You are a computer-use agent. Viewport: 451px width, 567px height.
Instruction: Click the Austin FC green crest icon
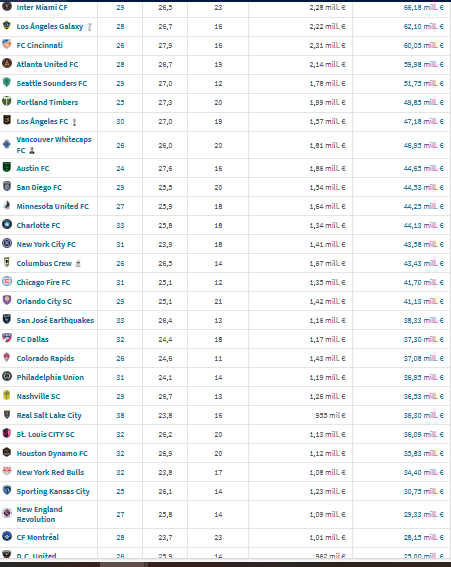[7, 167]
